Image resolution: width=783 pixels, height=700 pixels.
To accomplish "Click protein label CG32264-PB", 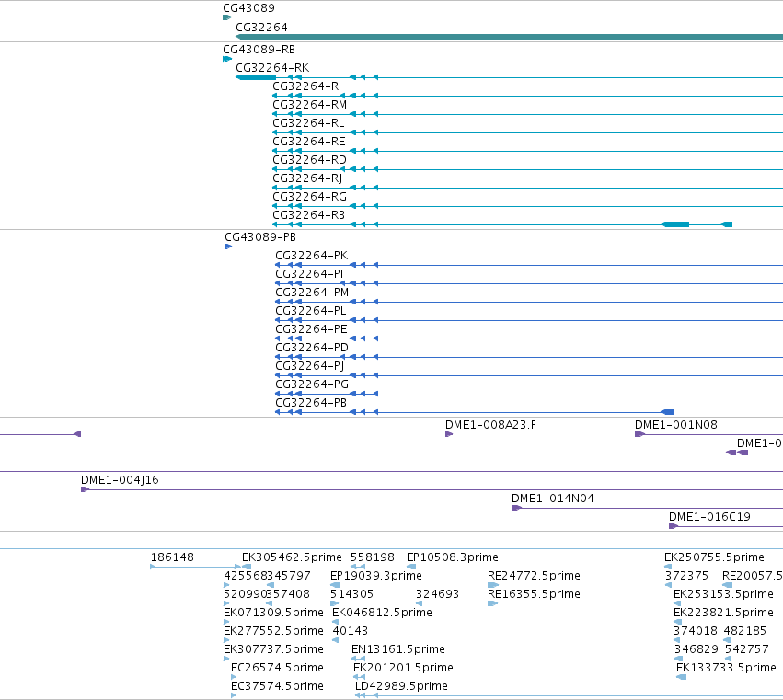I will pos(311,403).
